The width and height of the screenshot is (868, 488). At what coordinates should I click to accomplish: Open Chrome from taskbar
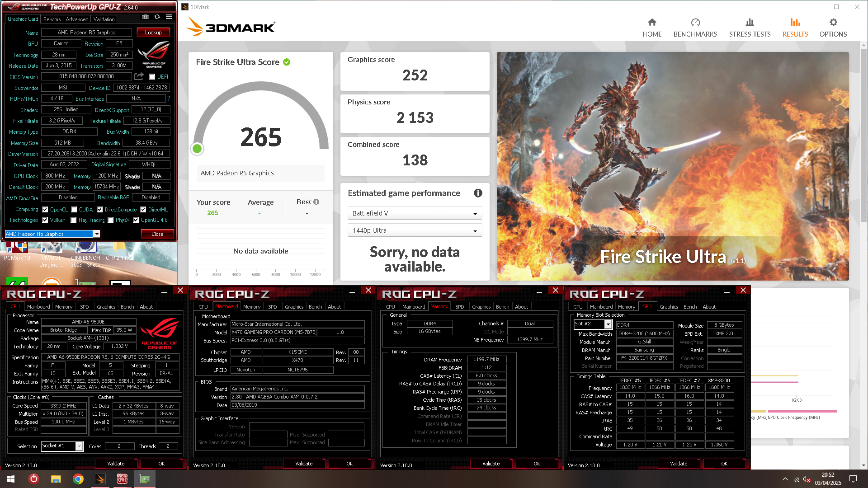click(78, 479)
